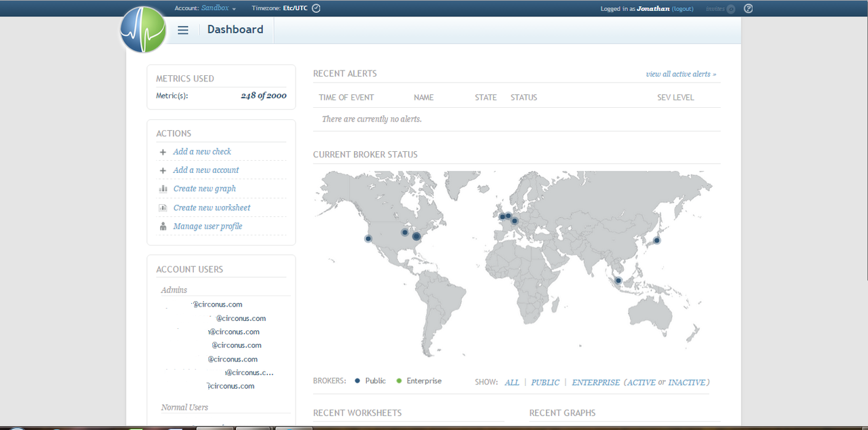The width and height of the screenshot is (868, 430).
Task: Click the user icon beside Manage user profile
Action: [x=163, y=226]
